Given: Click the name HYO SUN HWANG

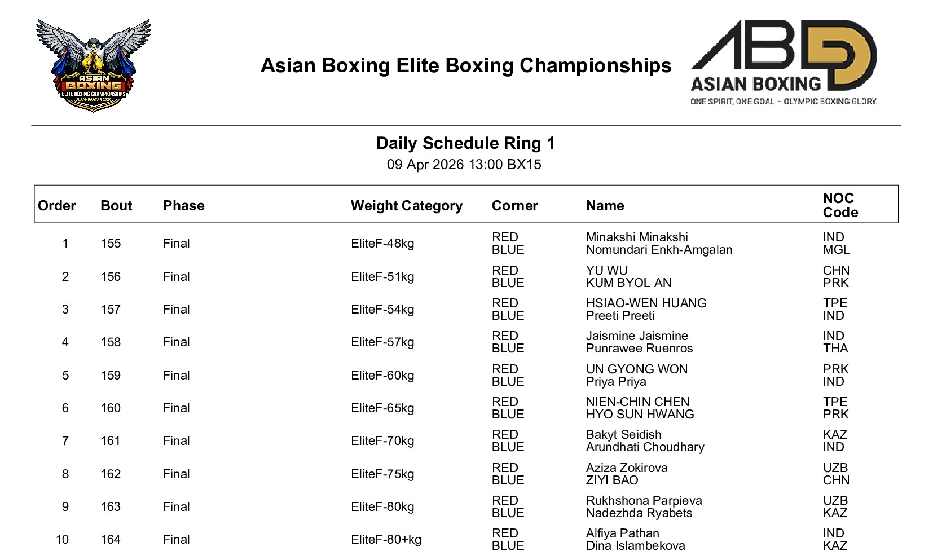Looking at the screenshot, I should click(x=640, y=415).
